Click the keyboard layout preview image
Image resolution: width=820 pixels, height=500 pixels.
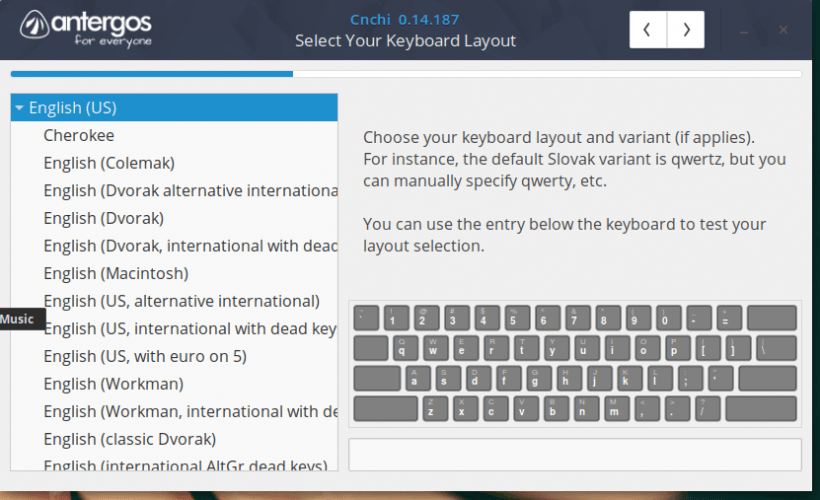coord(574,363)
